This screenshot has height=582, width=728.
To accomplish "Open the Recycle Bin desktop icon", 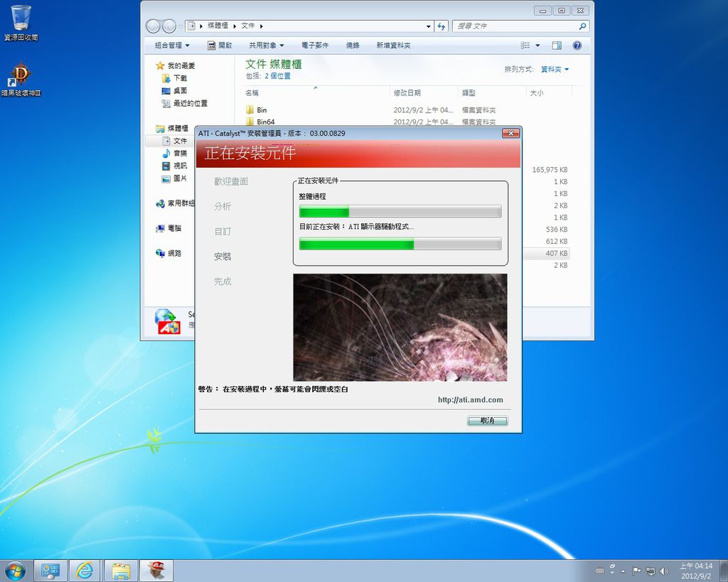I will [x=21, y=23].
